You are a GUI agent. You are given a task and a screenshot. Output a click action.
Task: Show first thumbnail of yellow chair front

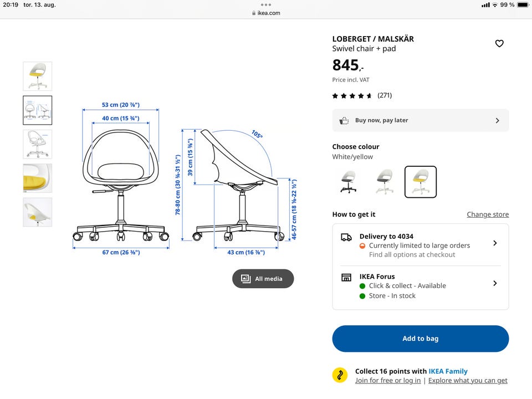pos(37,76)
